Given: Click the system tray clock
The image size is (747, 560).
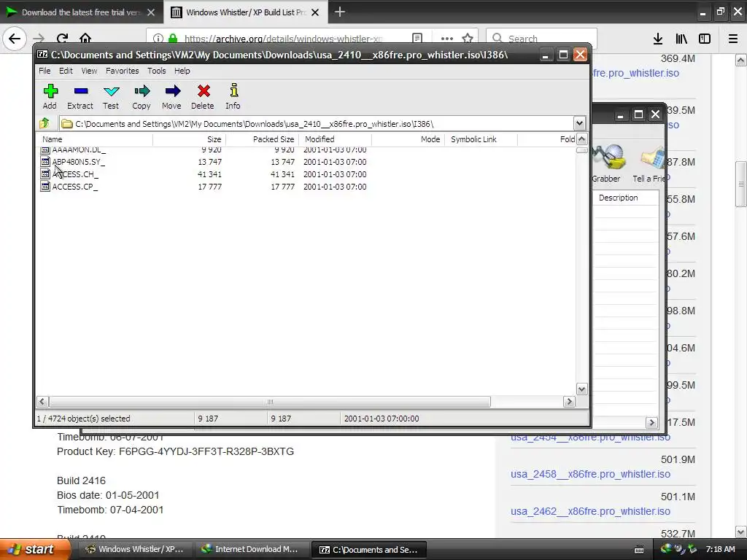Looking at the screenshot, I should (x=720, y=549).
